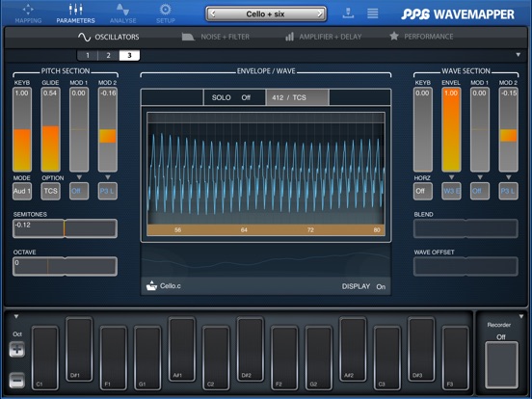Toggle the Horz Off button
This screenshot has width=532, height=399.
[x=422, y=191]
